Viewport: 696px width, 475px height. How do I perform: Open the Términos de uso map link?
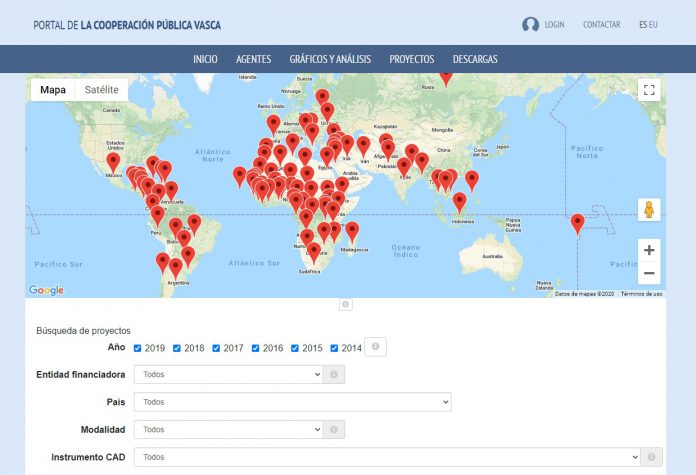641,294
